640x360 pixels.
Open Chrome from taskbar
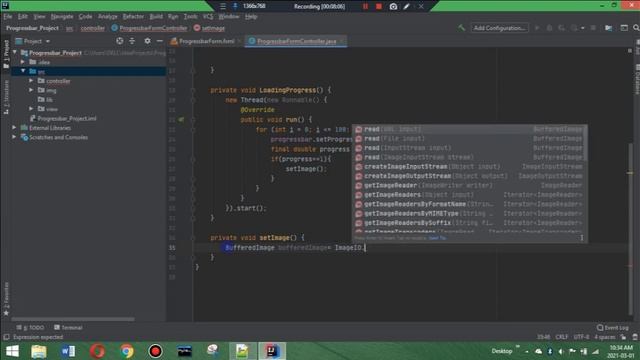(x=127, y=351)
